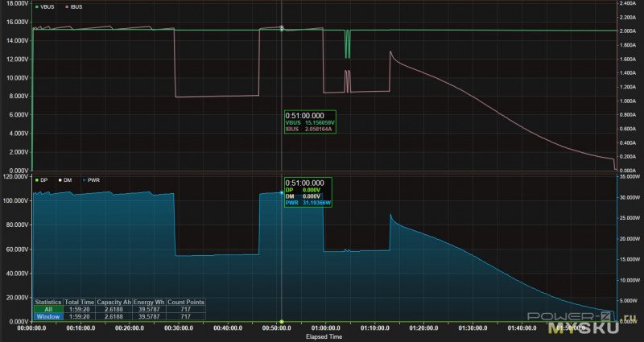Hide the DP trace via its legend entry

point(43,179)
